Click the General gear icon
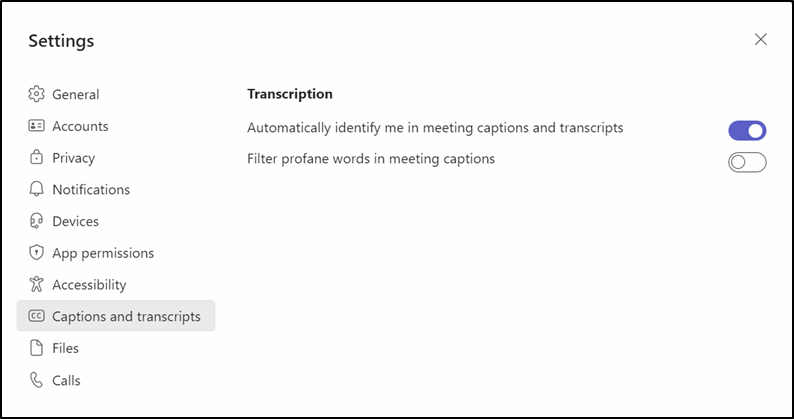The height and width of the screenshot is (419, 794). point(36,94)
